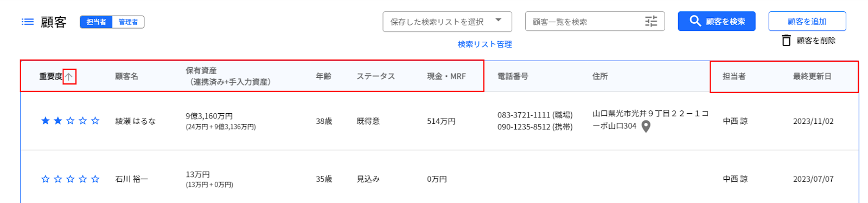Open the 検索リスト管理 link

[x=484, y=44]
